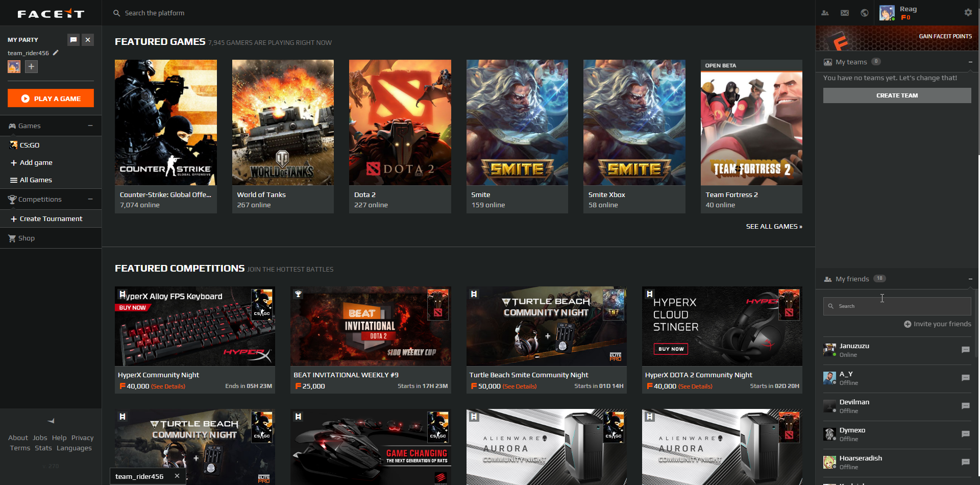Screen dimensions: 980x485
Task: Click SEE ALL GAMES link
Action: click(x=774, y=226)
